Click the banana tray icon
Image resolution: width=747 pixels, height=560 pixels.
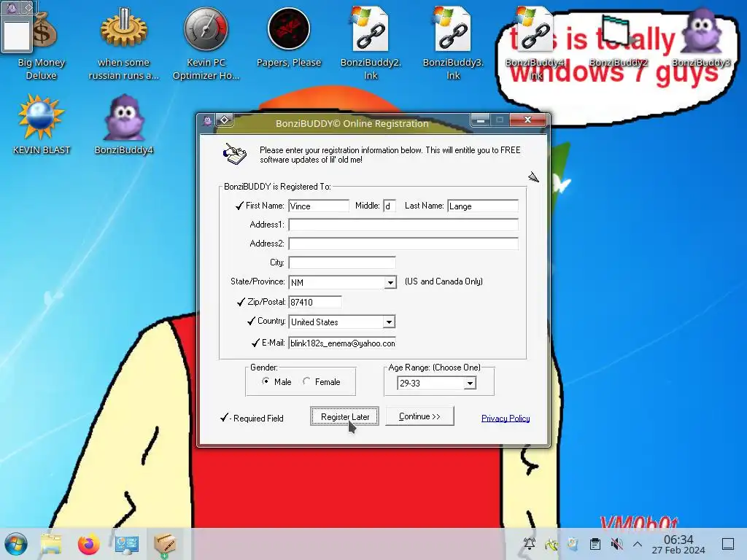click(551, 543)
